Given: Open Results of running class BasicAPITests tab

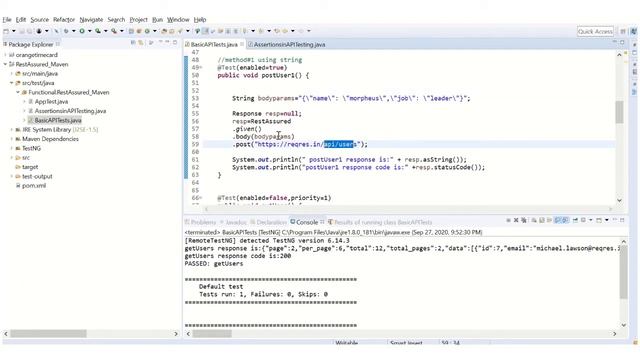Looking at the screenshot, I should click(x=380, y=222).
